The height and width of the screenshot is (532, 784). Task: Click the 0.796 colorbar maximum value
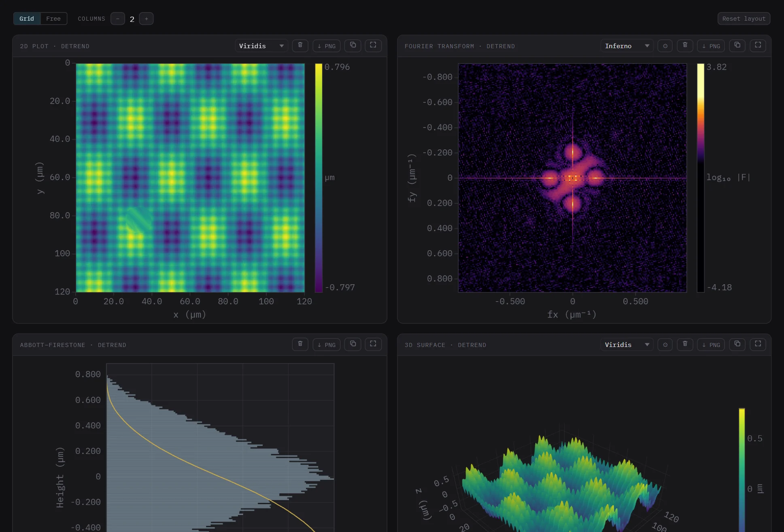click(337, 67)
